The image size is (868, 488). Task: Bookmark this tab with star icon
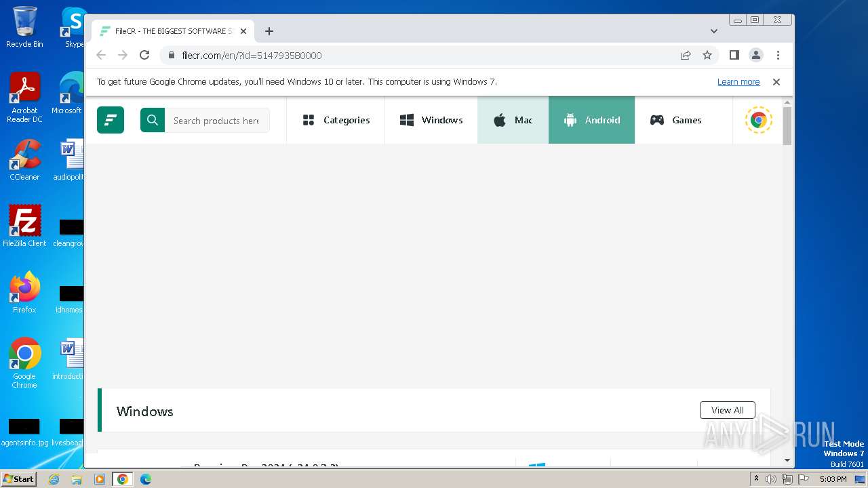point(707,55)
